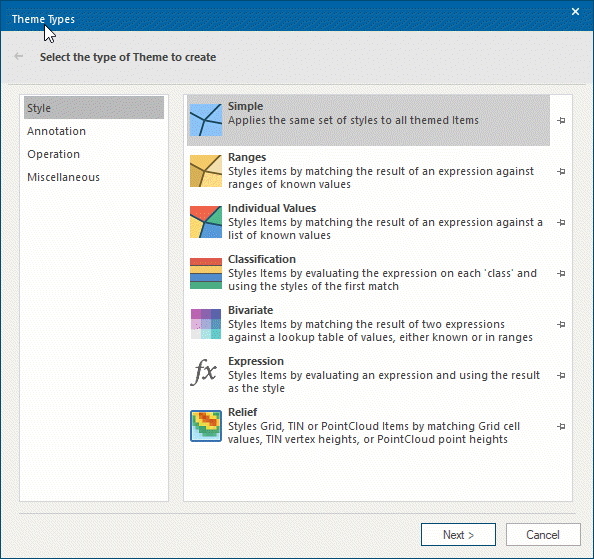Switch to the Annotation category
Viewport: 594px width, 559px height.
click(x=94, y=131)
